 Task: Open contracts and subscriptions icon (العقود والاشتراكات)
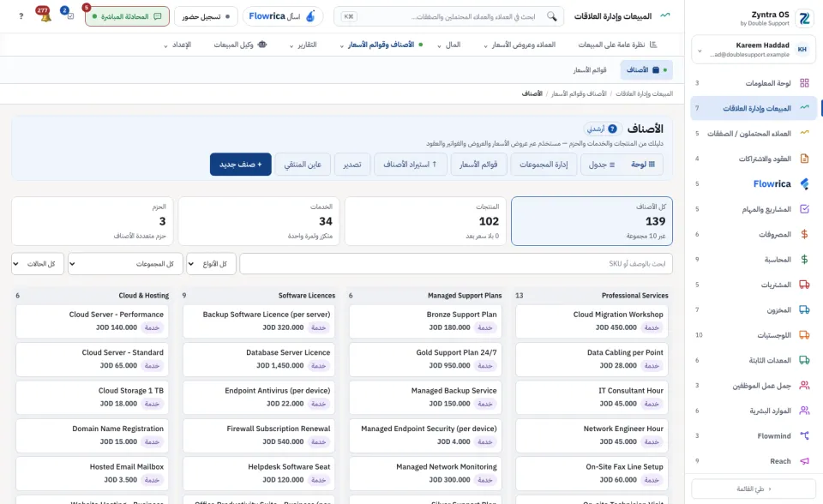pyautogui.click(x=804, y=159)
